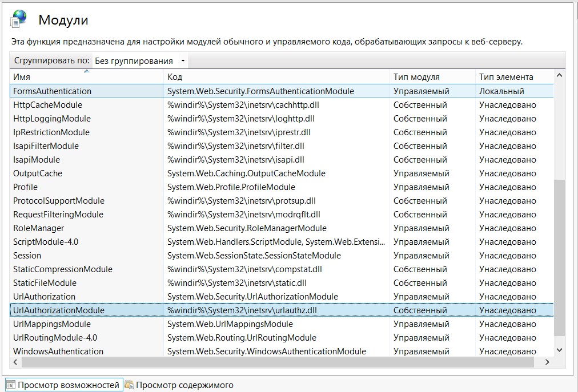This screenshot has height=392, width=578.
Task: Select the OutputCache module row
Action: (282, 173)
